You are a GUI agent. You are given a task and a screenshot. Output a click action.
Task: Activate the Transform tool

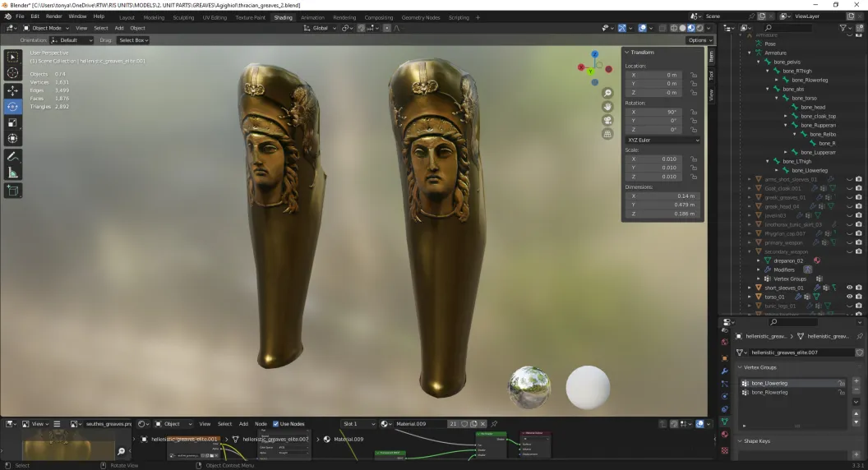click(12, 138)
